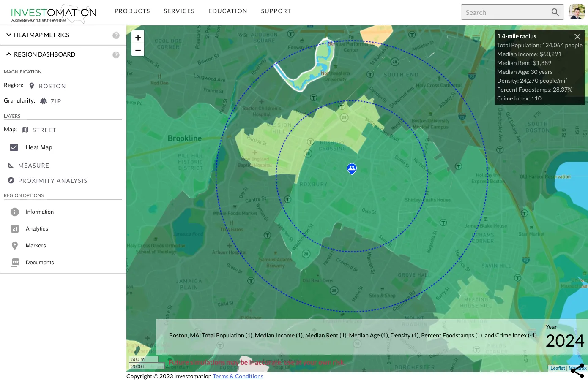Uncheck the Heat Map layer
The width and height of the screenshot is (588, 380).
(x=14, y=147)
